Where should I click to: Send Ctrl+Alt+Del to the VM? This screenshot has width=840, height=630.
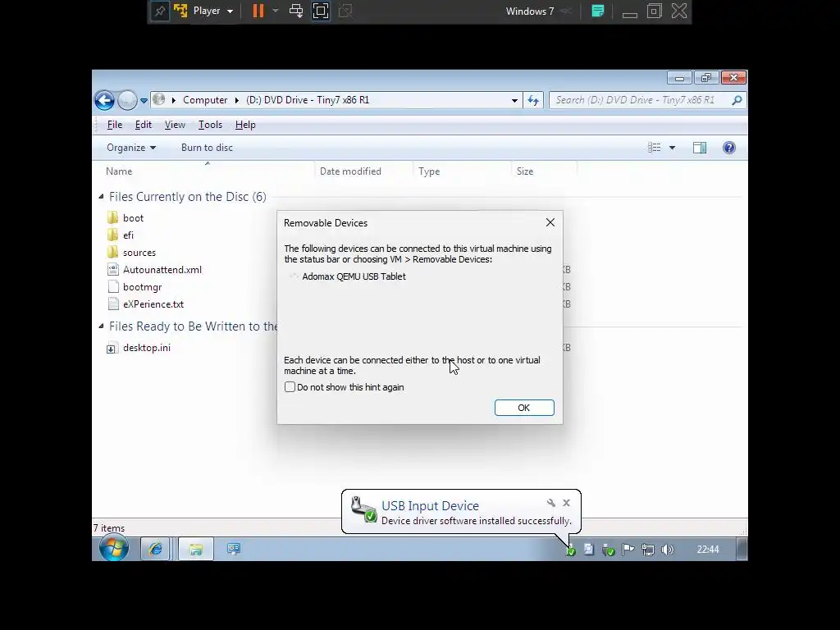coord(295,11)
